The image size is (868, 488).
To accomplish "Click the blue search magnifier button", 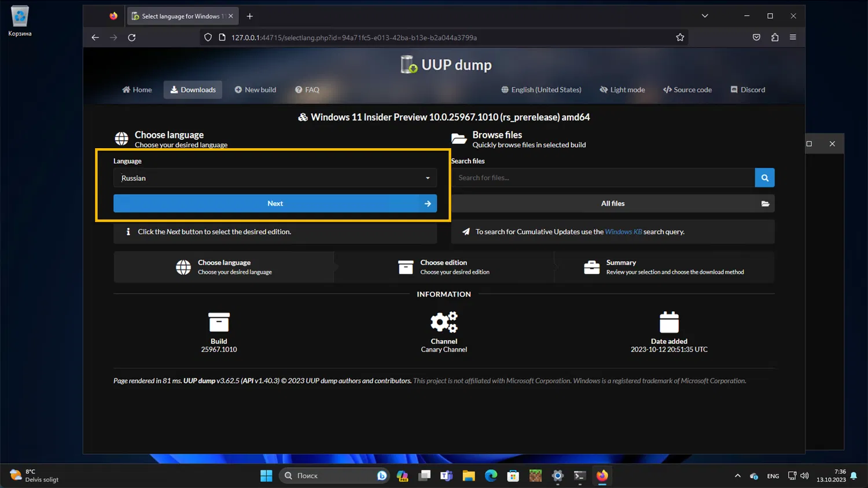I will (x=764, y=178).
